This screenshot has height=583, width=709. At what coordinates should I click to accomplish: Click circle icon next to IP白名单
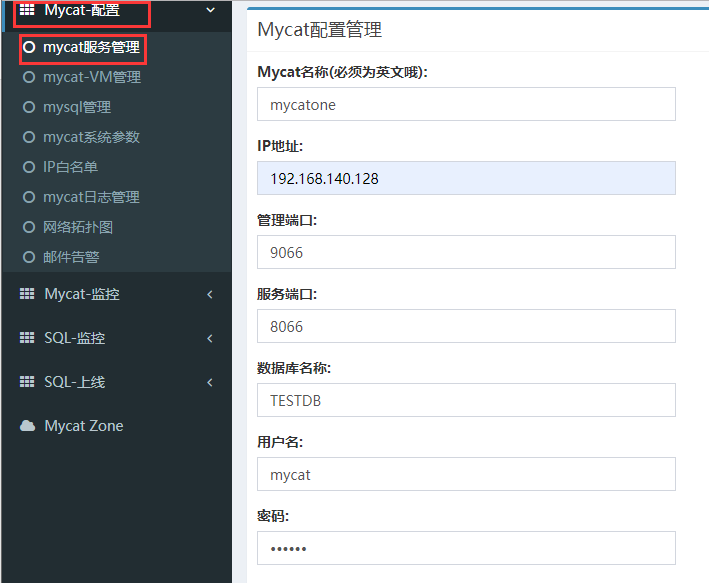pos(29,167)
